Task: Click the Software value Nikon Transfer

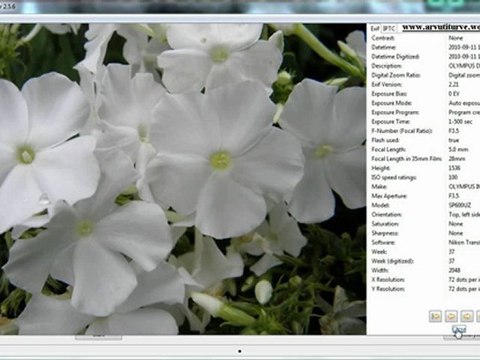Action: 464,242
